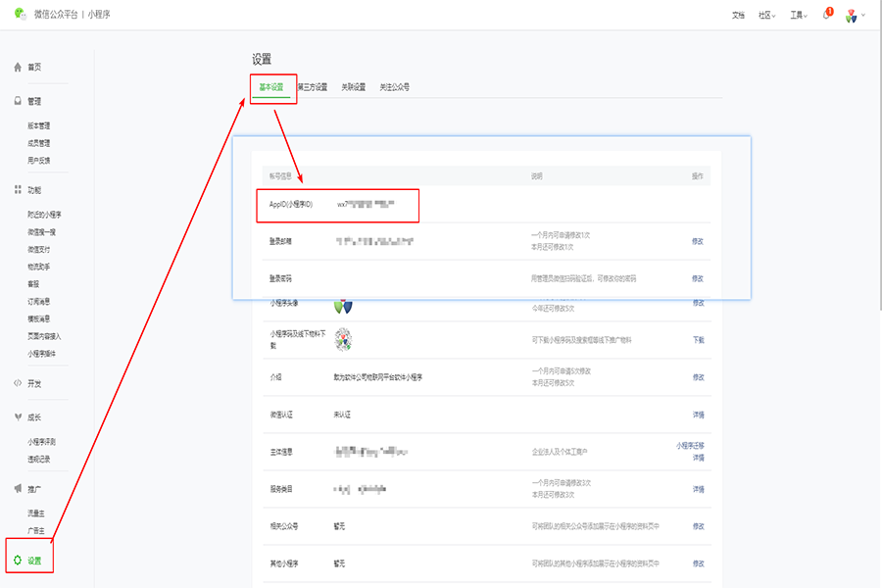The height and width of the screenshot is (588, 882).
Task: Click the 成长 sprout icon in sidebar
Action: pos(18,417)
